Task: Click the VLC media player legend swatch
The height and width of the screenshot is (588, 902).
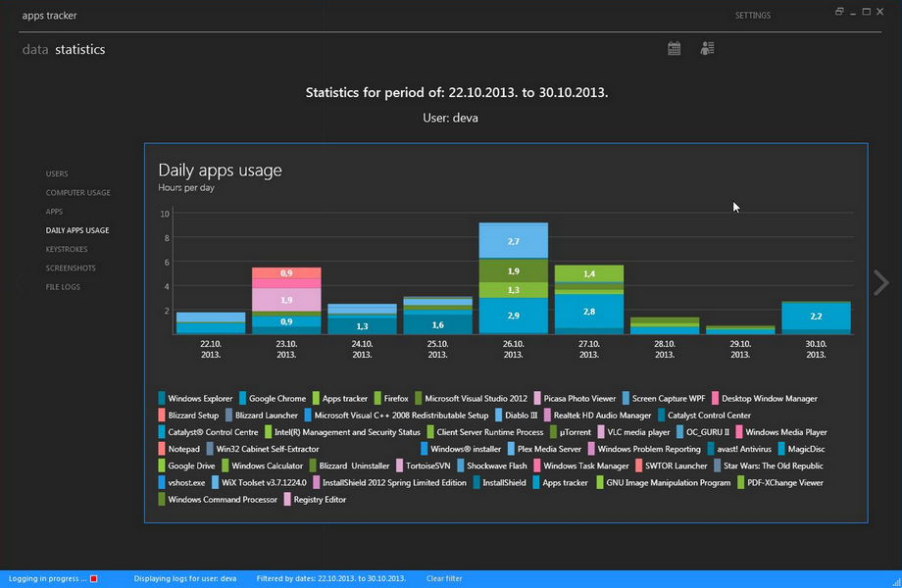Action: (601, 431)
